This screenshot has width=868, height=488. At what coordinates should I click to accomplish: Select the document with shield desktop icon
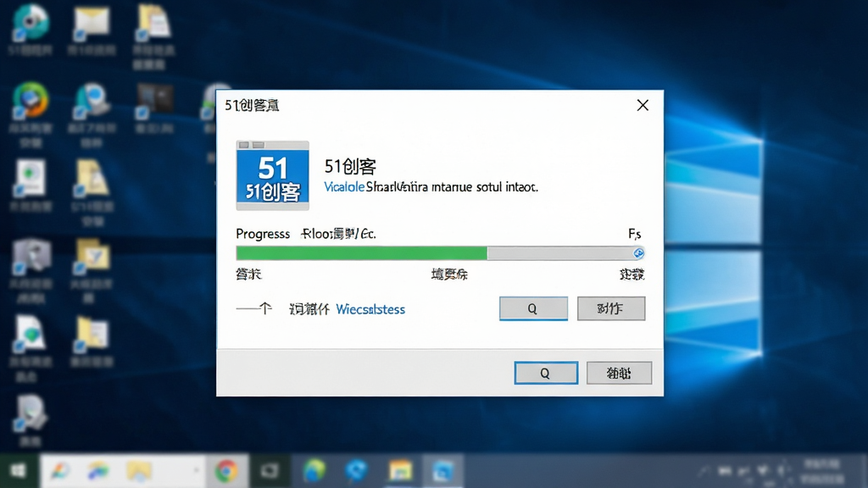click(x=30, y=334)
